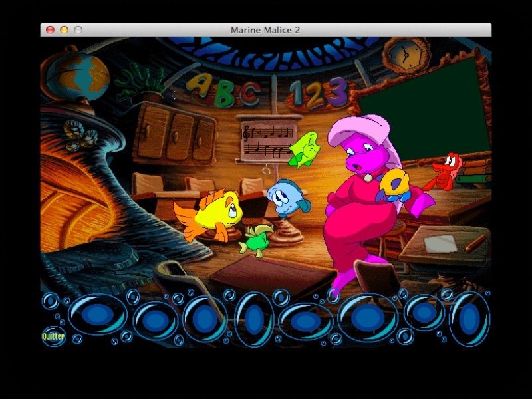Click the light green fish near the sheet music
532x399 pixels.
pyautogui.click(x=305, y=149)
